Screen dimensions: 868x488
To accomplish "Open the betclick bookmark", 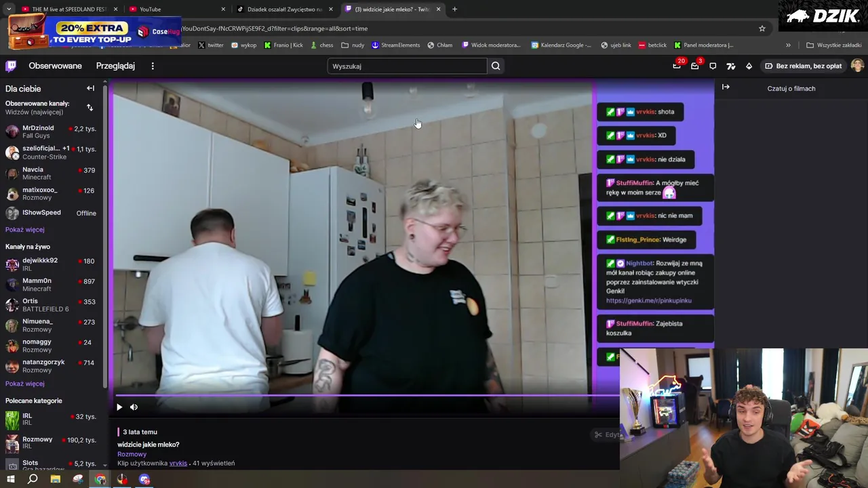I will tap(652, 45).
